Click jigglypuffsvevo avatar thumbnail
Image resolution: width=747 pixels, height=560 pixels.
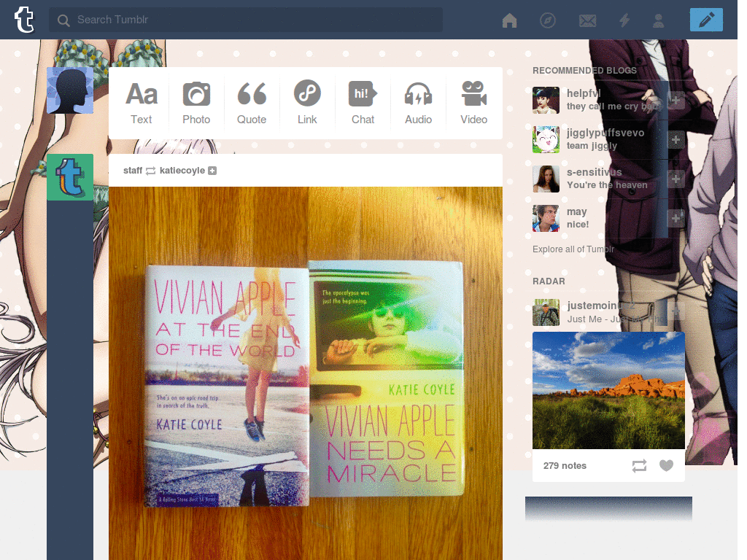546,139
